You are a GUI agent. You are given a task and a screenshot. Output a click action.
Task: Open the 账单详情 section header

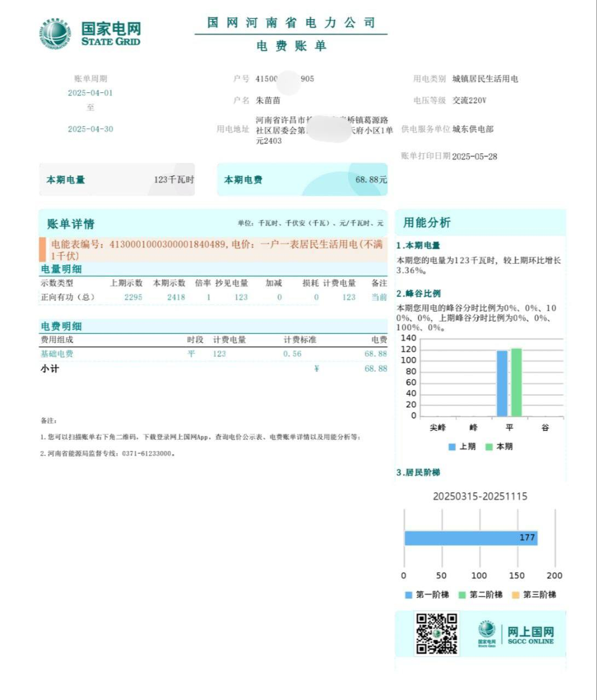(71, 224)
